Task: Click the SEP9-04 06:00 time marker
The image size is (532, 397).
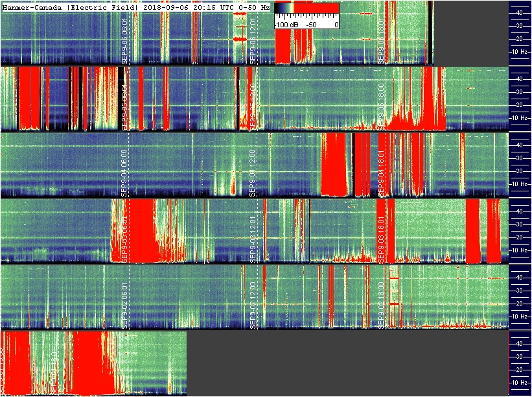Action: click(124, 173)
